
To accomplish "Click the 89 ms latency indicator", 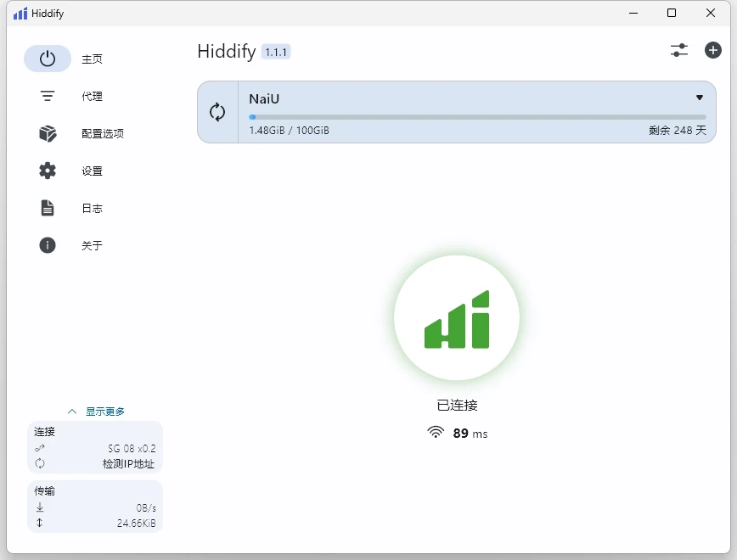I will tap(457, 433).
